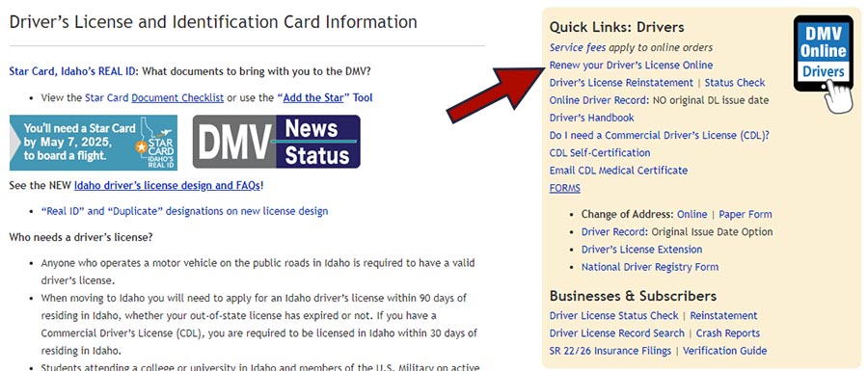Click the Verification Guide link

[724, 351]
